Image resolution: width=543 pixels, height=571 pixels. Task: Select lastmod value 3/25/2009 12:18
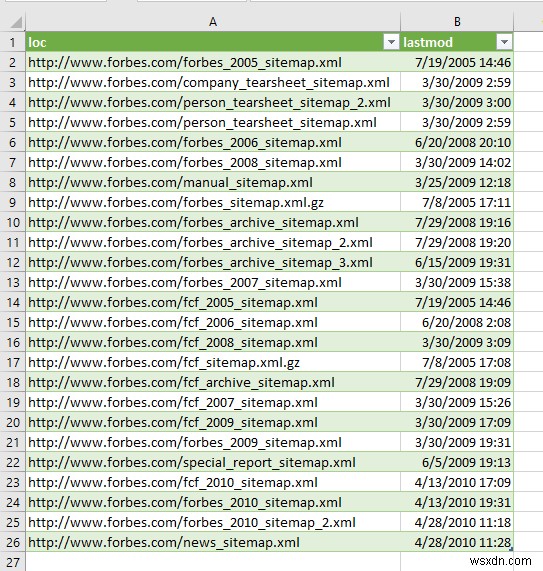tap(457, 182)
